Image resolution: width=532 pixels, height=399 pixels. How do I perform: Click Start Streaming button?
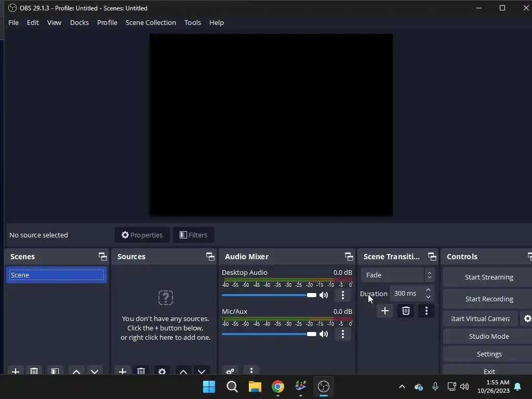[x=488, y=277]
